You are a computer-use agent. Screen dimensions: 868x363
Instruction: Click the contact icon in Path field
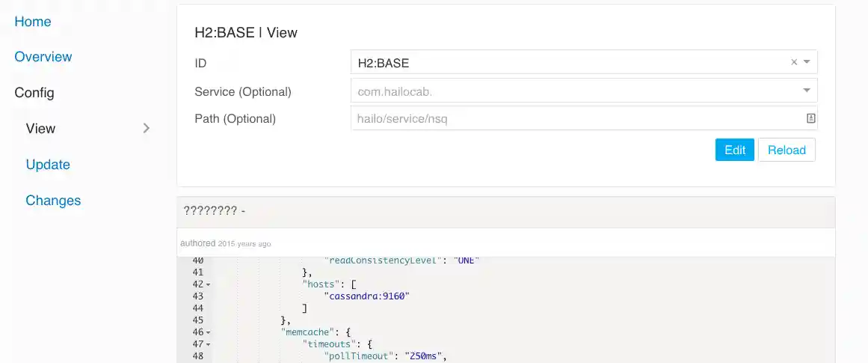pyautogui.click(x=810, y=118)
